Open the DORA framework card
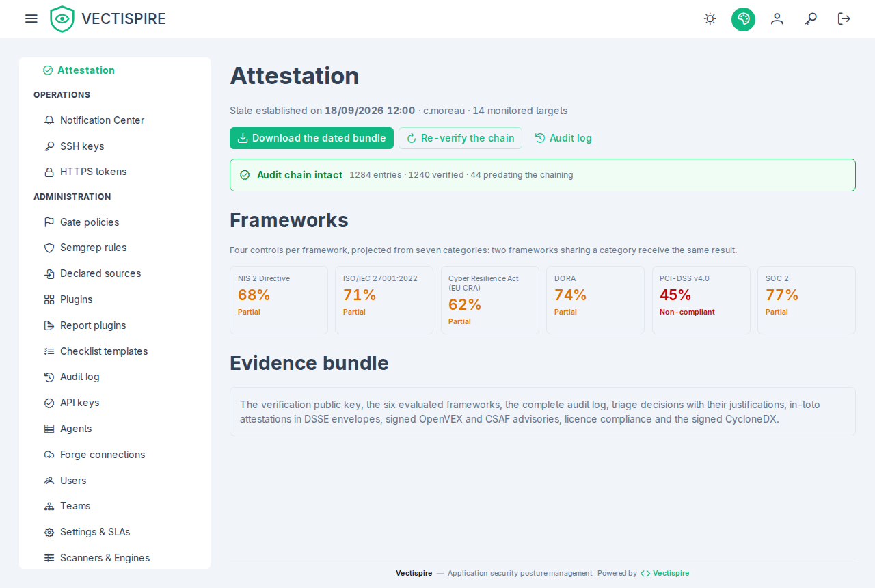The width and height of the screenshot is (875, 588). pyautogui.click(x=595, y=300)
